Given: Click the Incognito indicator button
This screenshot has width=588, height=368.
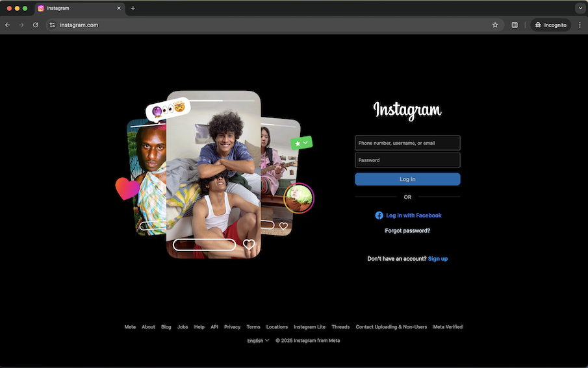Looking at the screenshot, I should tap(550, 25).
